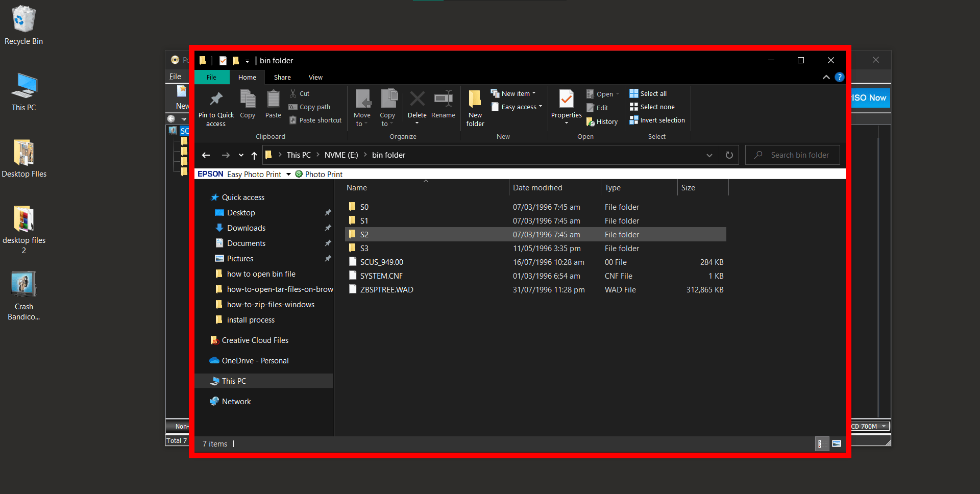Select all items in bin folder
Viewport: 980px width, 494px height.
[x=648, y=93]
